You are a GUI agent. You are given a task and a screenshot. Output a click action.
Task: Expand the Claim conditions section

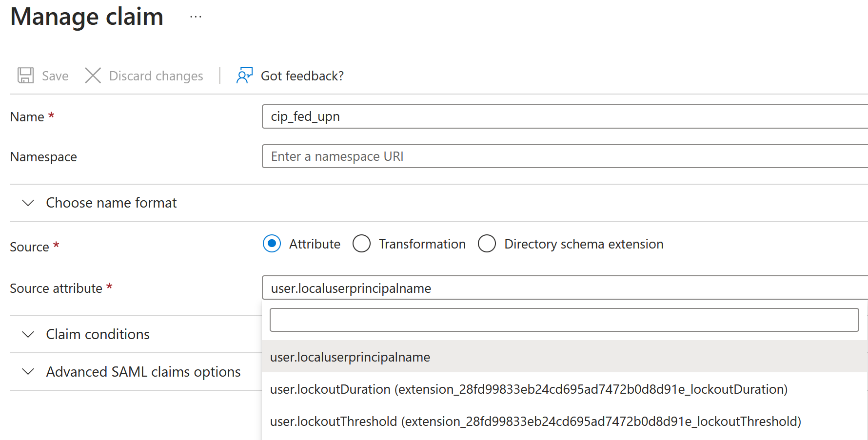click(x=98, y=334)
